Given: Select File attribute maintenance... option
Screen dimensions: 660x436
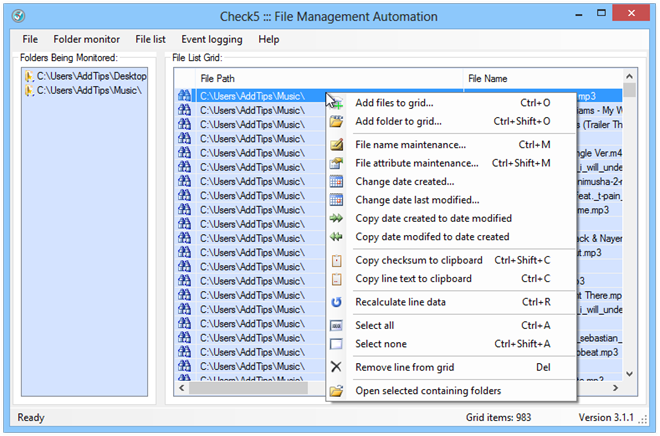Looking at the screenshot, I should (451, 163).
